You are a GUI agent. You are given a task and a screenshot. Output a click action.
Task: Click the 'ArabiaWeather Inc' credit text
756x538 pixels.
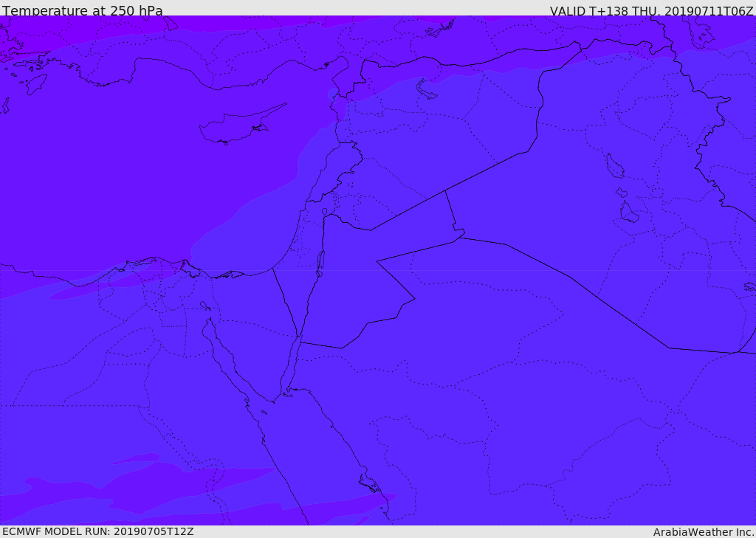tap(703, 532)
